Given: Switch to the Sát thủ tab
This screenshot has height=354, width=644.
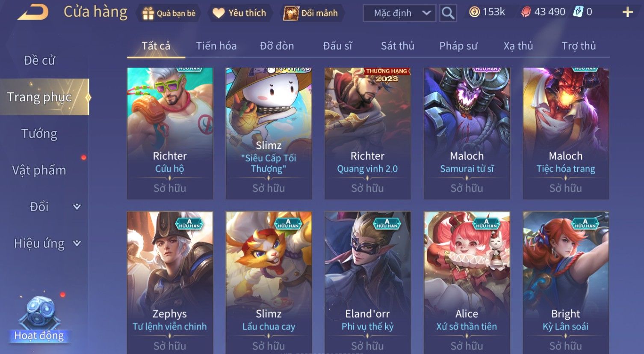Looking at the screenshot, I should [398, 46].
